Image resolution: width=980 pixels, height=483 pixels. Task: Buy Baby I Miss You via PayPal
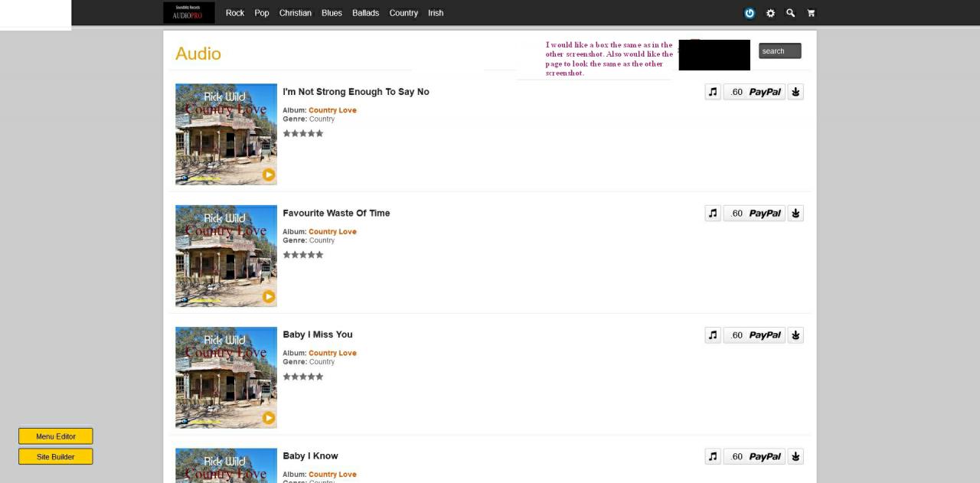click(754, 335)
